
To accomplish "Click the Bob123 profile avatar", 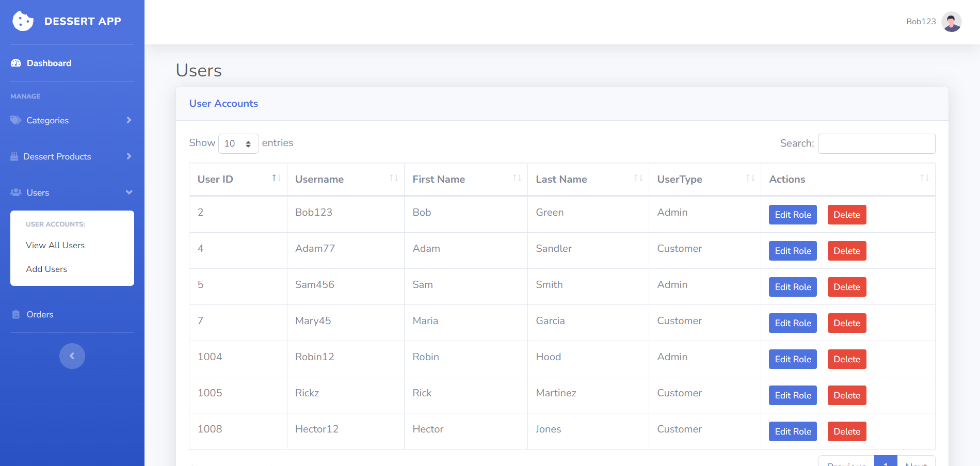I will 951,21.
